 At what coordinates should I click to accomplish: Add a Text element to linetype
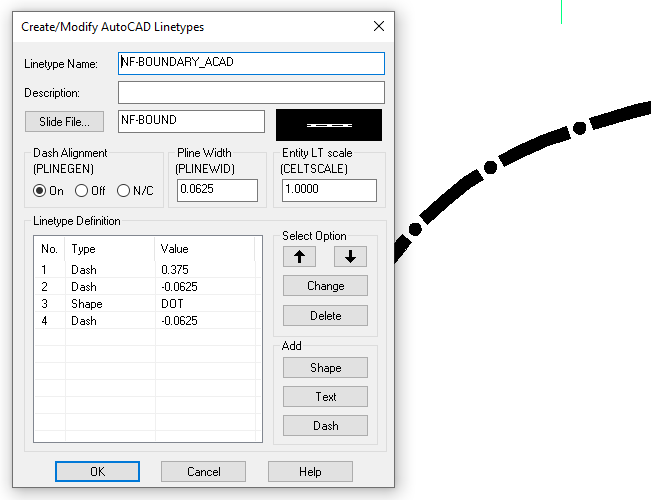click(x=326, y=397)
